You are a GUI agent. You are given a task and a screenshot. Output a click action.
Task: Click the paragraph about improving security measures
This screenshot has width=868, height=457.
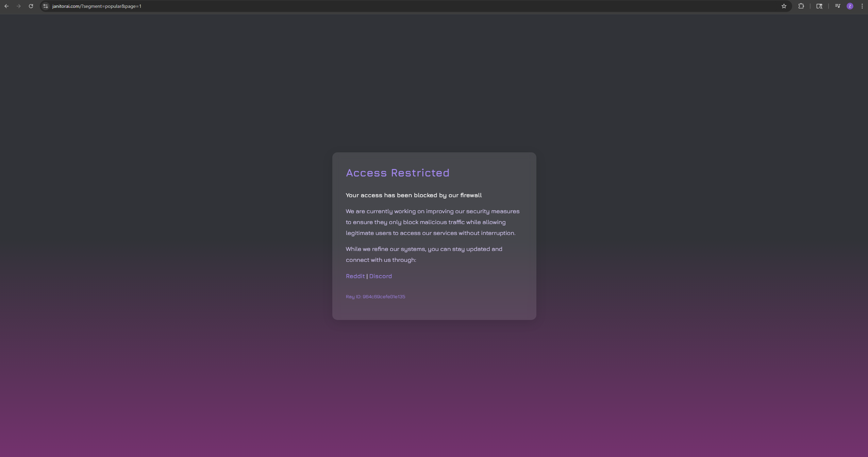point(432,222)
